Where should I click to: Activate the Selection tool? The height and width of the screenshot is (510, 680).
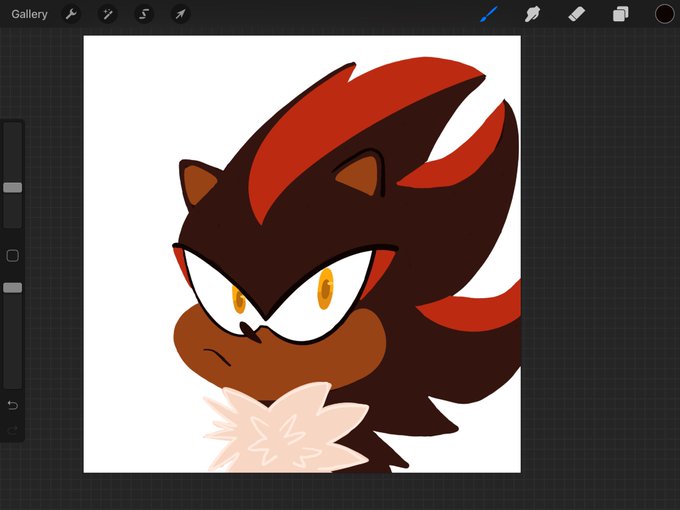click(144, 14)
